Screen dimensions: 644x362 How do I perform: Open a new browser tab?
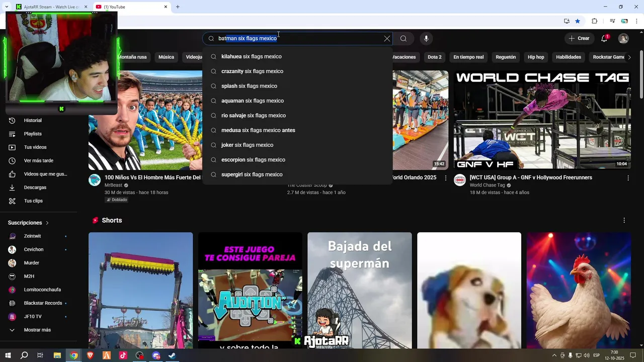coord(178,7)
